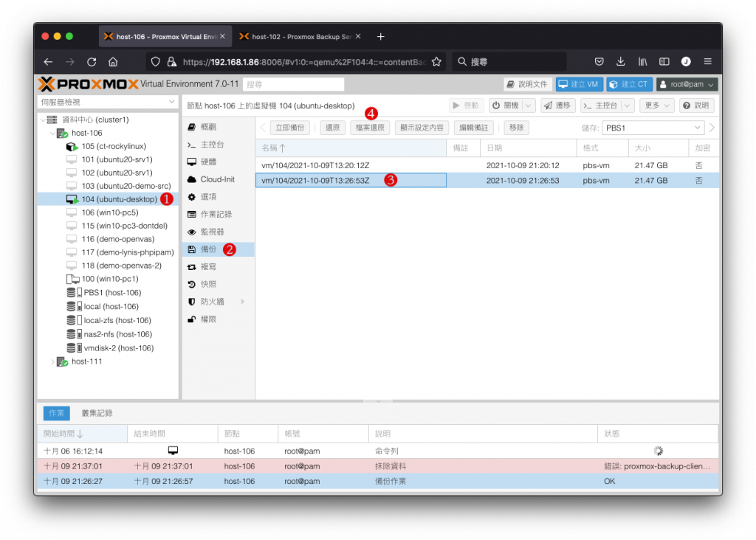Open the 權限 permissions section
The height and width of the screenshot is (540, 756).
[218, 319]
